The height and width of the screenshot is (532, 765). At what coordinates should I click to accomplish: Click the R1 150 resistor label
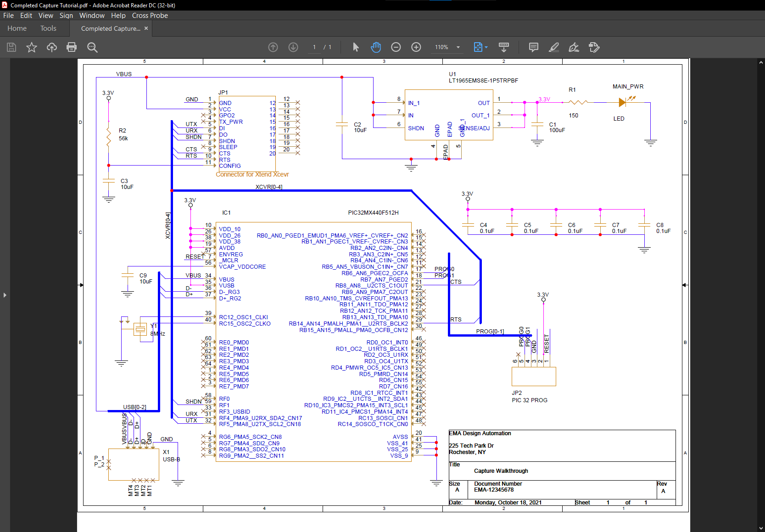point(573,103)
